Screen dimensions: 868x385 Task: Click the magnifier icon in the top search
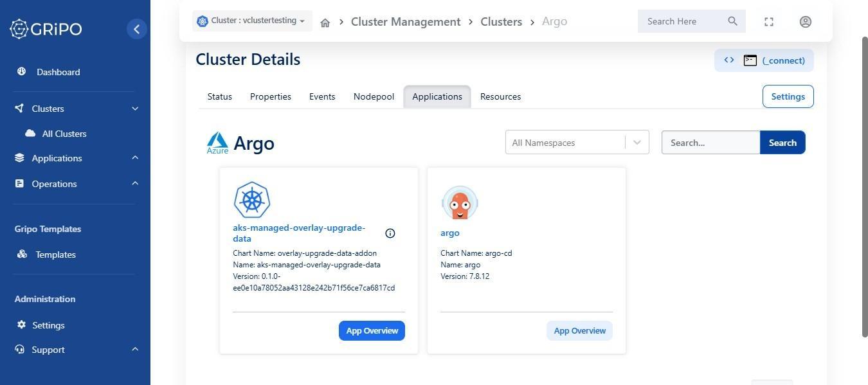[x=732, y=21]
